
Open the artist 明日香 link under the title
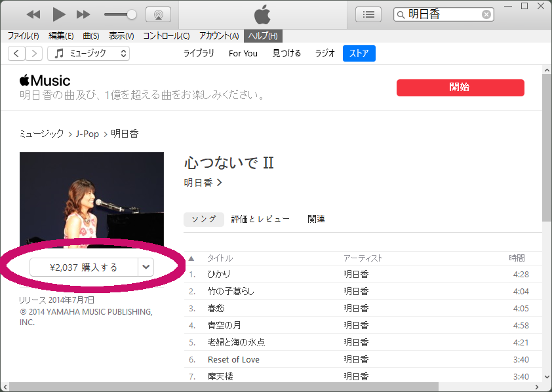[x=203, y=183]
